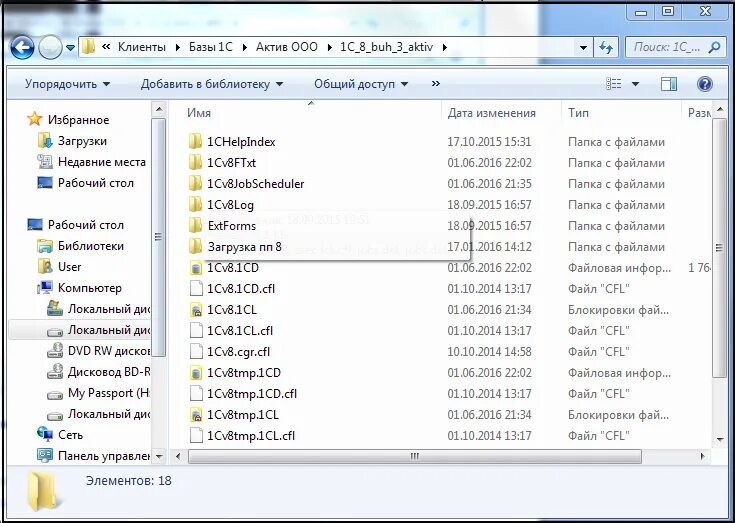Select the 1Cv8.1CL.cfl file icon

click(x=196, y=331)
